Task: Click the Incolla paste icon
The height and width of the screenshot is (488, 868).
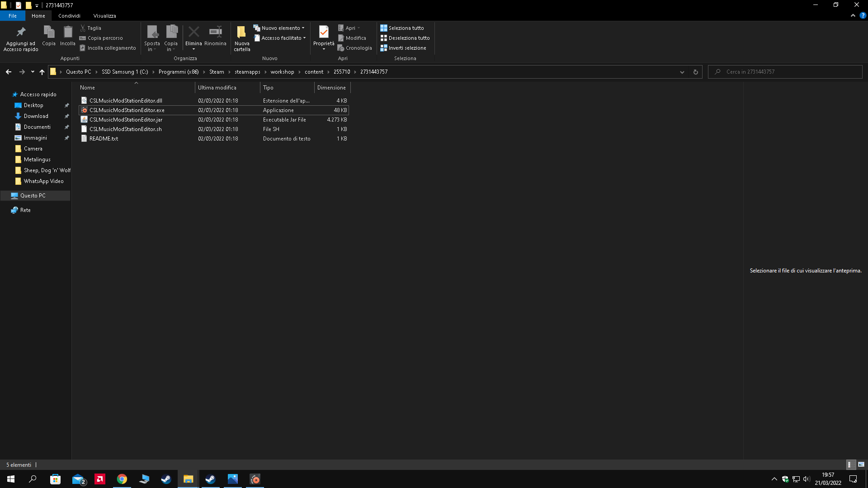Action: [68, 36]
